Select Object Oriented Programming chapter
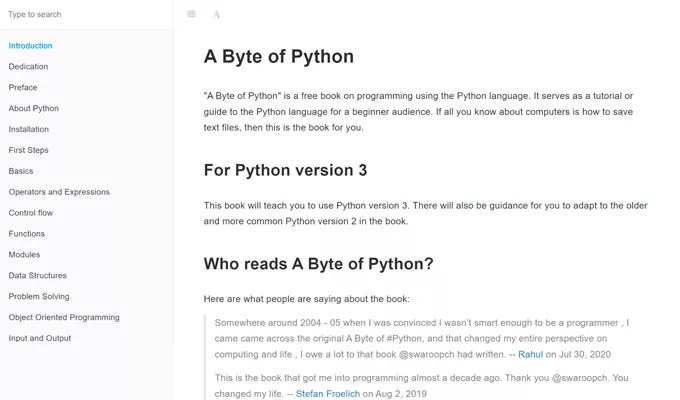Image resolution: width=680 pixels, height=400 pixels. [64, 317]
